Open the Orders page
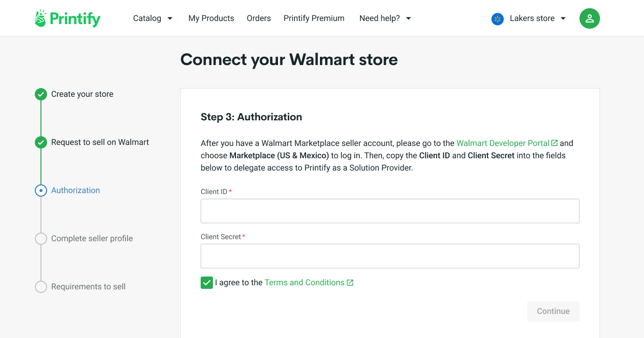Screen dimensions: 644x338 tap(259, 18)
